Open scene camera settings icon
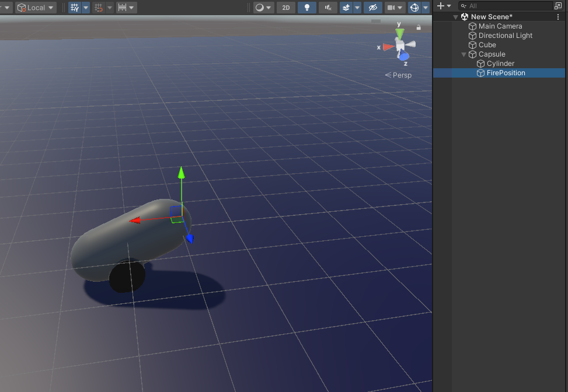This screenshot has height=392, width=568. (391, 8)
